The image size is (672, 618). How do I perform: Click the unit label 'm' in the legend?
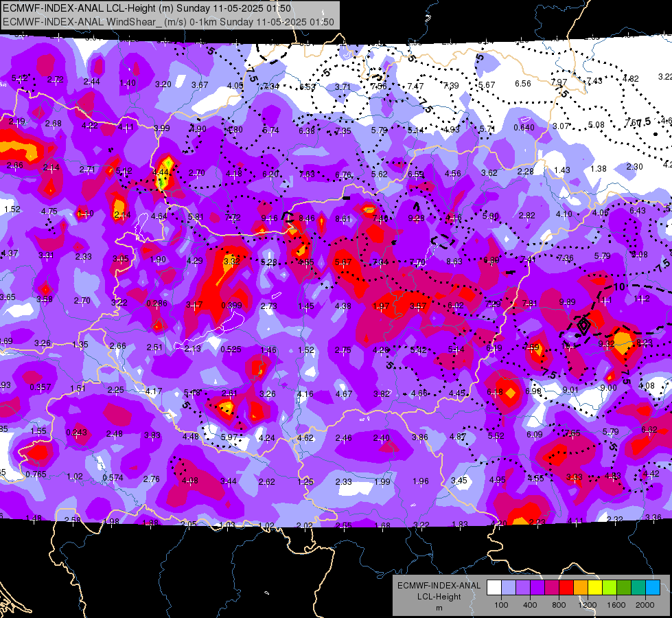pos(439,608)
